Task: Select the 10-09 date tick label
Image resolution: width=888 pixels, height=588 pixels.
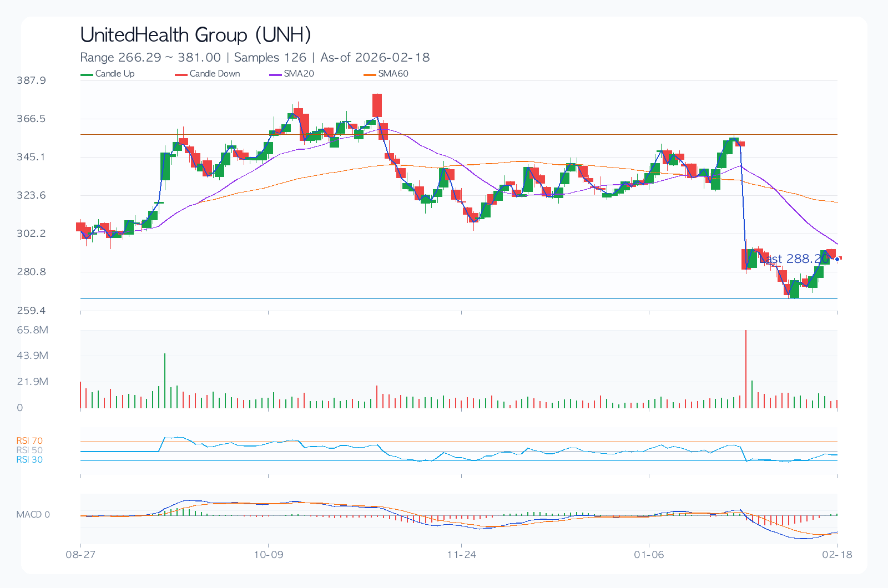Action: (x=269, y=555)
